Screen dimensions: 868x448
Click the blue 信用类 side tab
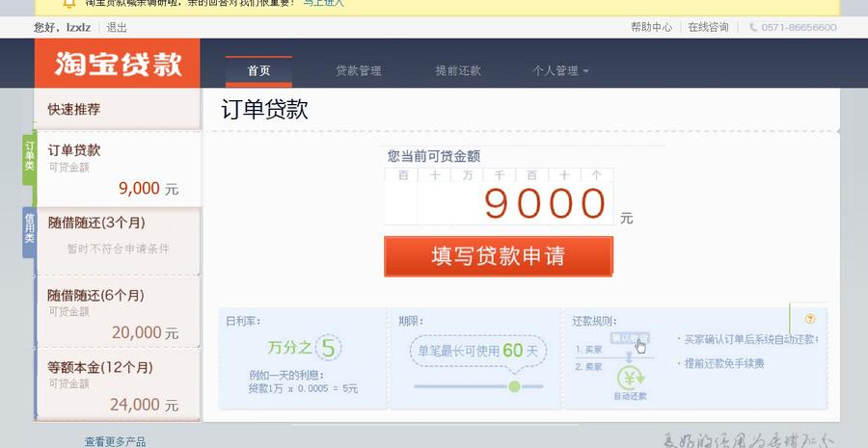[29, 232]
